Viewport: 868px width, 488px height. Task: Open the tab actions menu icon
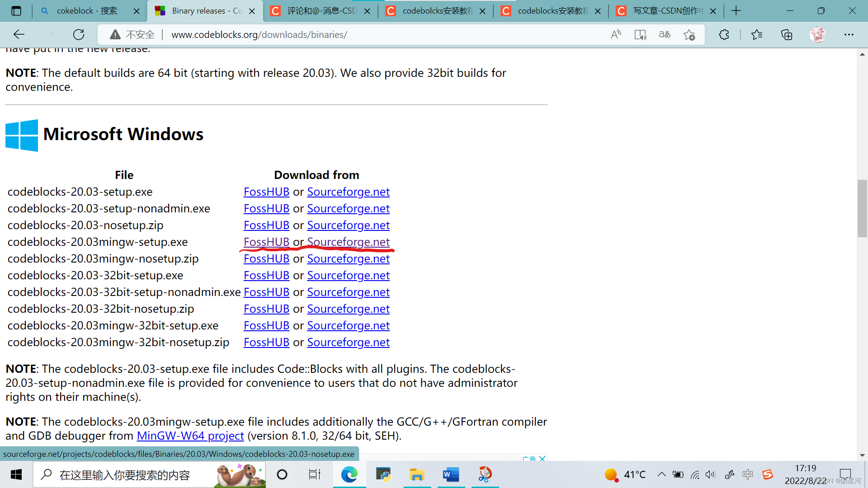[x=16, y=11]
